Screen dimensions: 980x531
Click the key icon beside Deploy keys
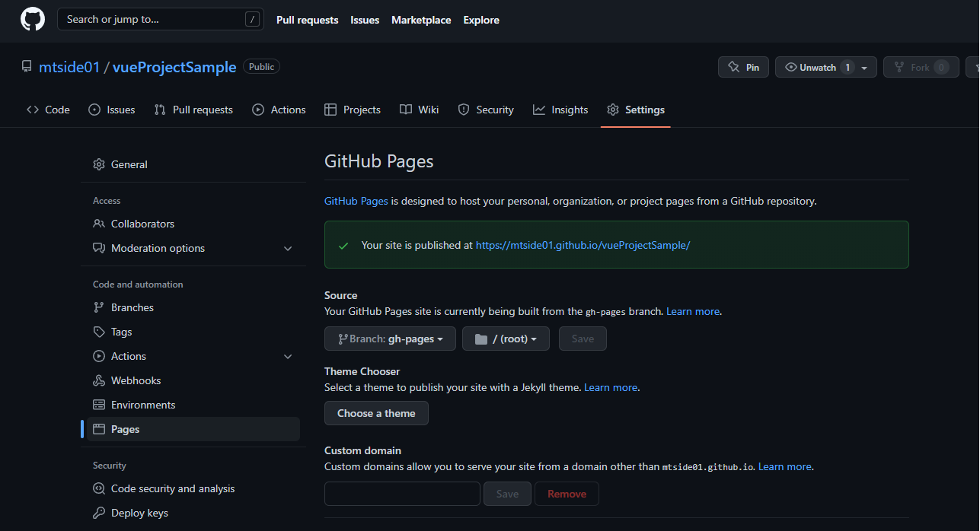click(x=99, y=513)
